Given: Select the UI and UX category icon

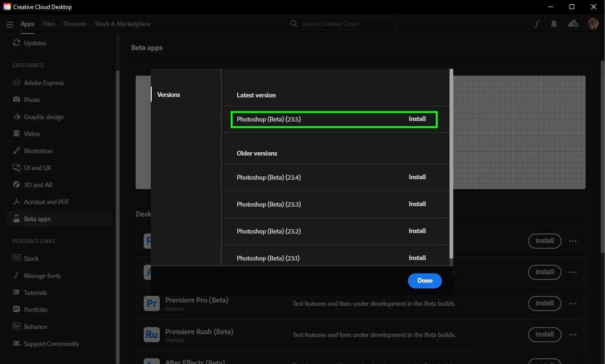Looking at the screenshot, I should [x=17, y=168].
